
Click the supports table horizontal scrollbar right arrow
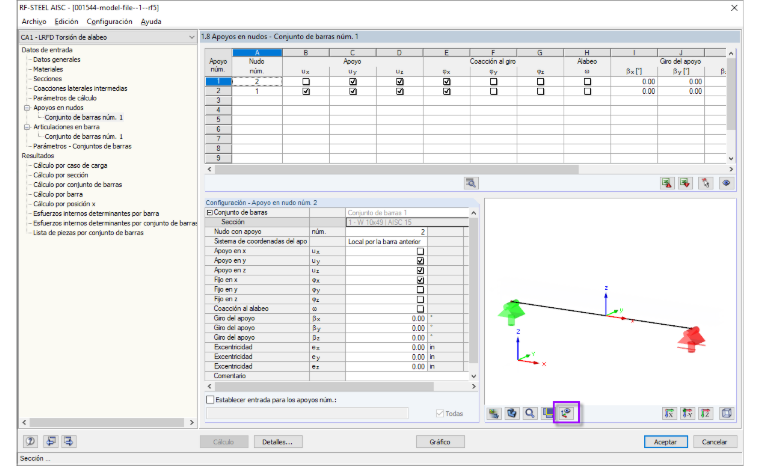click(731, 169)
